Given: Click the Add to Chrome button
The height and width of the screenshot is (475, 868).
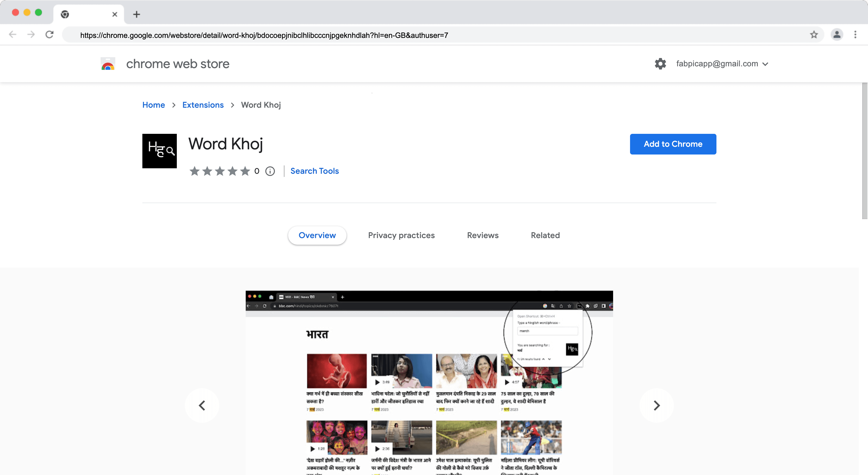Looking at the screenshot, I should [673, 144].
